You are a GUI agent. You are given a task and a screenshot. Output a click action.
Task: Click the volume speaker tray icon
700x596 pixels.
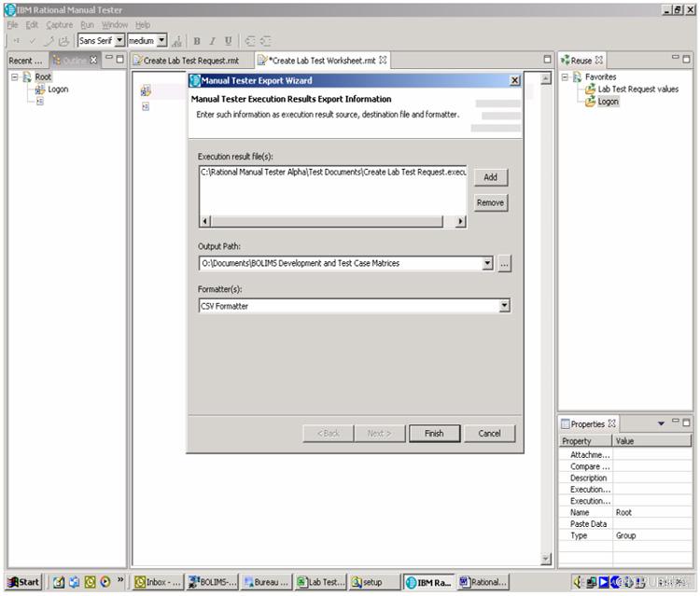[578, 581]
